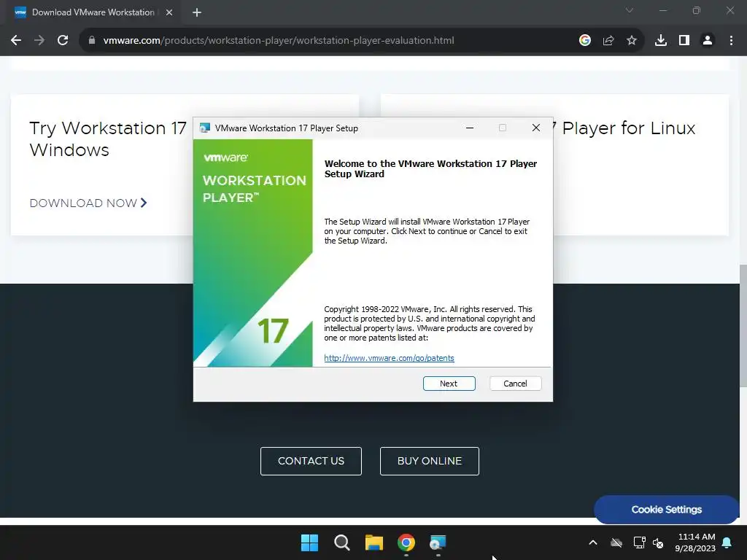Open Chrome downloads
Image resolution: width=747 pixels, height=560 pixels.
point(661,41)
